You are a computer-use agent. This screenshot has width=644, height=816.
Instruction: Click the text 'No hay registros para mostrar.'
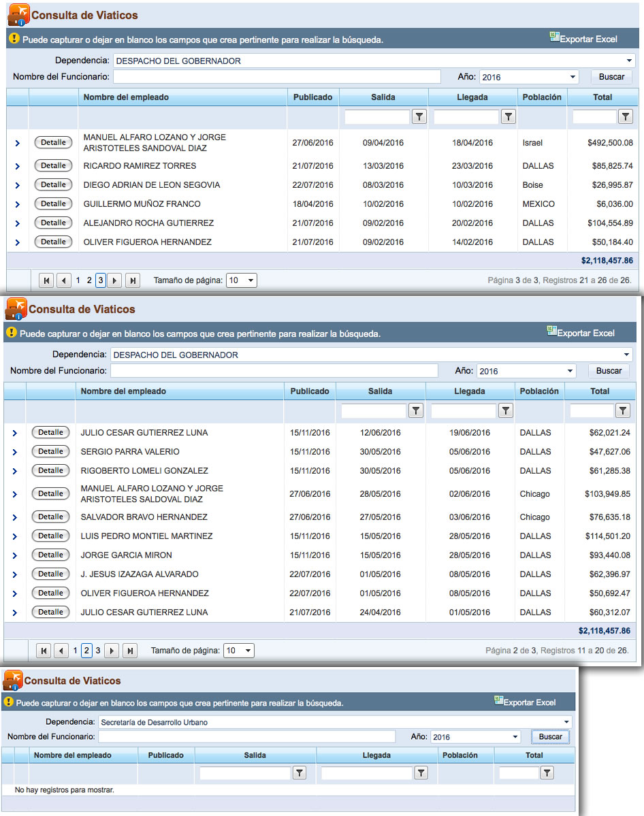(x=65, y=790)
